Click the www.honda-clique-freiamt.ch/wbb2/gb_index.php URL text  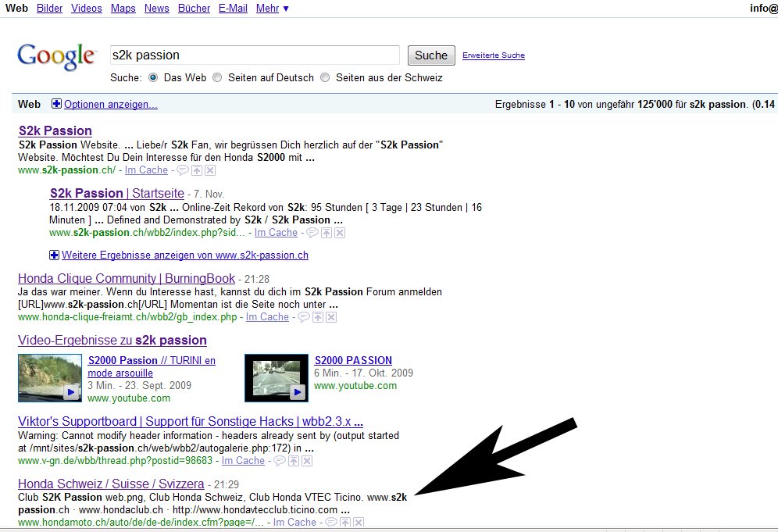coord(127,317)
